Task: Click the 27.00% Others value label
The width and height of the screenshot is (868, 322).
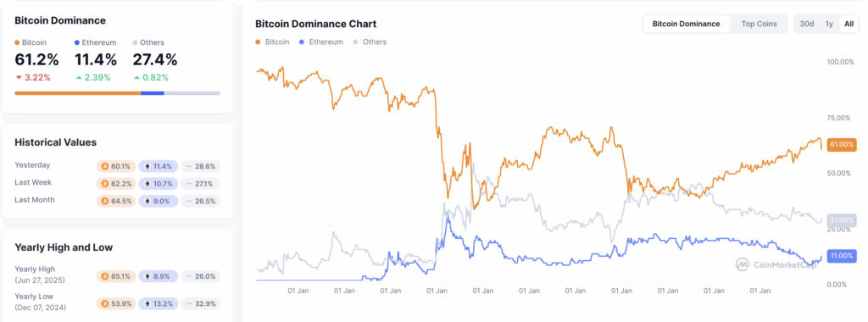Action: (841, 219)
